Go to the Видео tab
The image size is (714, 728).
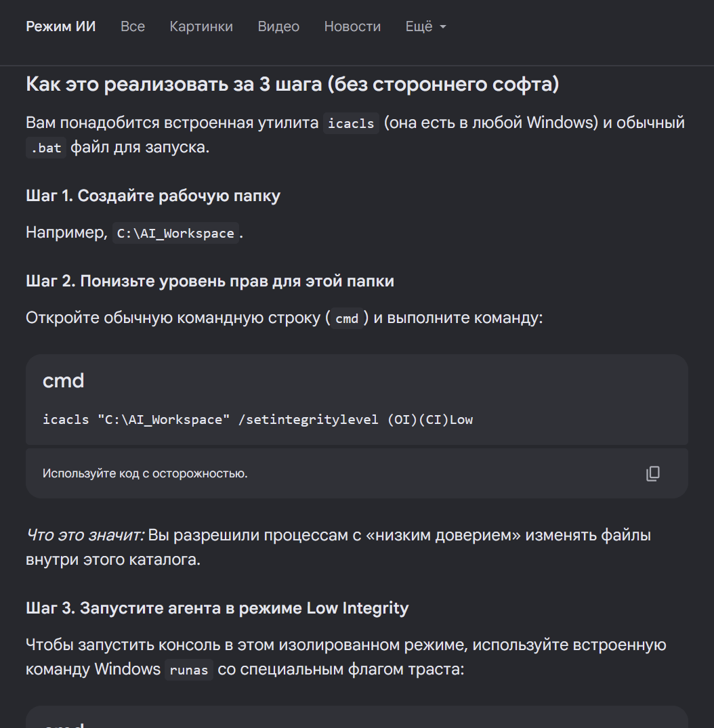(x=278, y=26)
